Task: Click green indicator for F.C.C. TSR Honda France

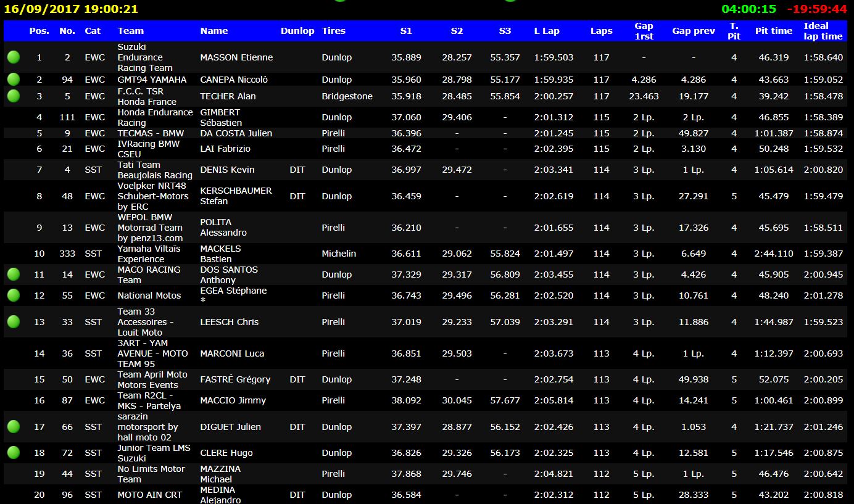Action: 14,96
